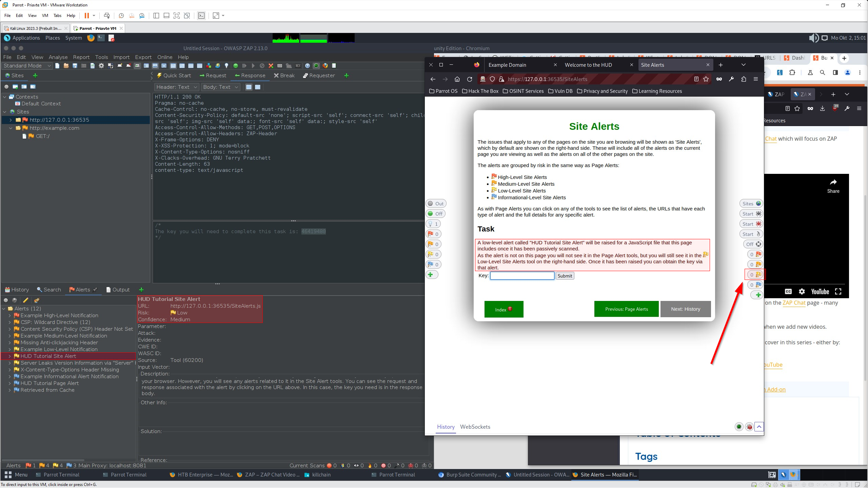This screenshot has height=488, width=868.
Task: Toggle the Off break button in HUD left panel
Action: click(435, 213)
